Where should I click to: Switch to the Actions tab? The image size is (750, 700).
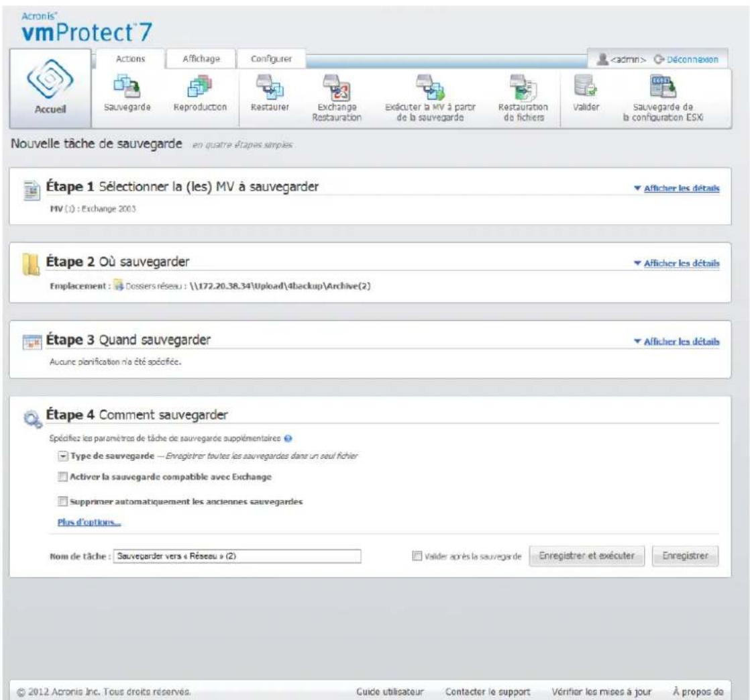tap(130, 59)
